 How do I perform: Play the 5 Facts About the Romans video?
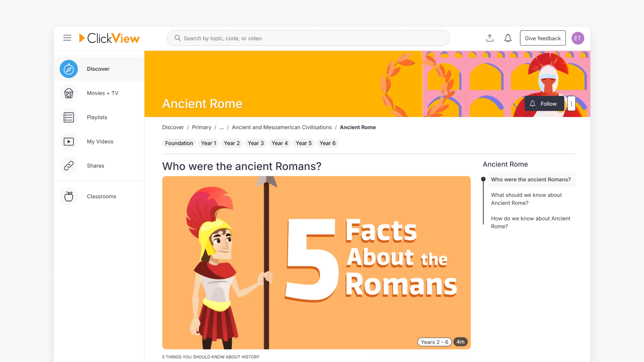pyautogui.click(x=316, y=262)
